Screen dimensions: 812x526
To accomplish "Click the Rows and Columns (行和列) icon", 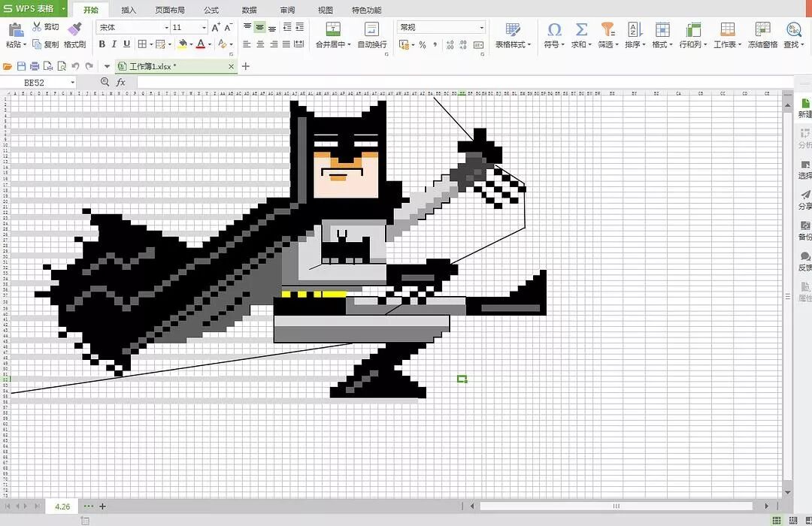I will [x=693, y=29].
